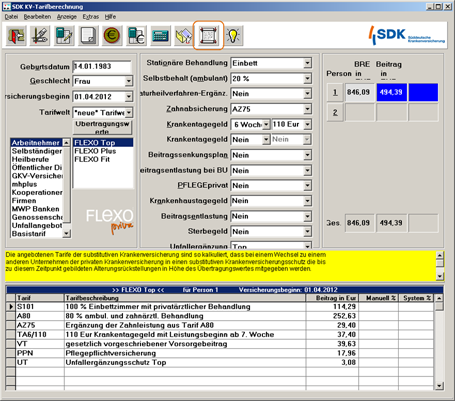
Task: Click the BRE 846,09 cell for person 1
Action: 359,92
